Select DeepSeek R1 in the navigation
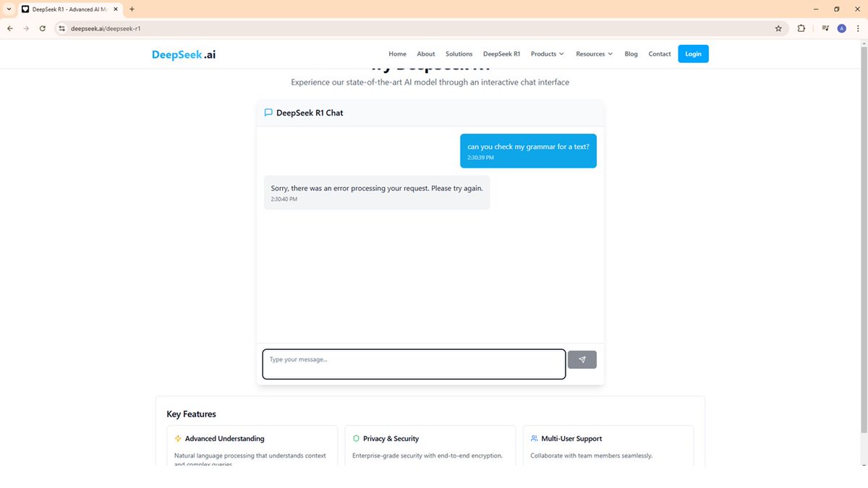Image resolution: width=868 pixels, height=488 pixels. [501, 53]
